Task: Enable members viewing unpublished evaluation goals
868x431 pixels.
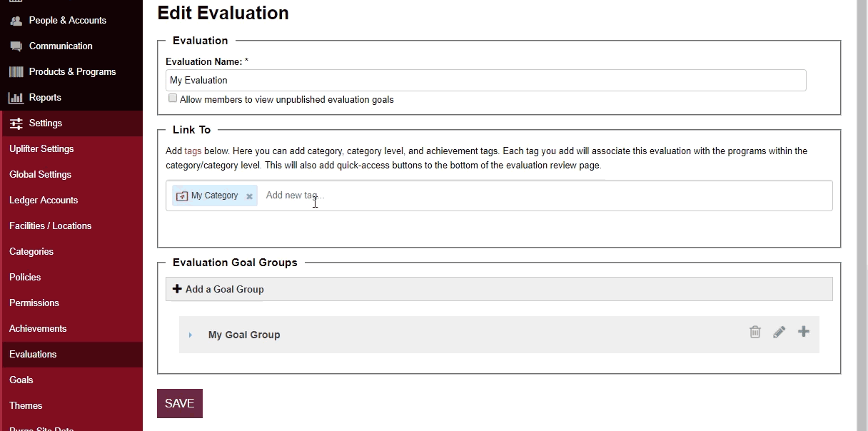Action: [173, 98]
